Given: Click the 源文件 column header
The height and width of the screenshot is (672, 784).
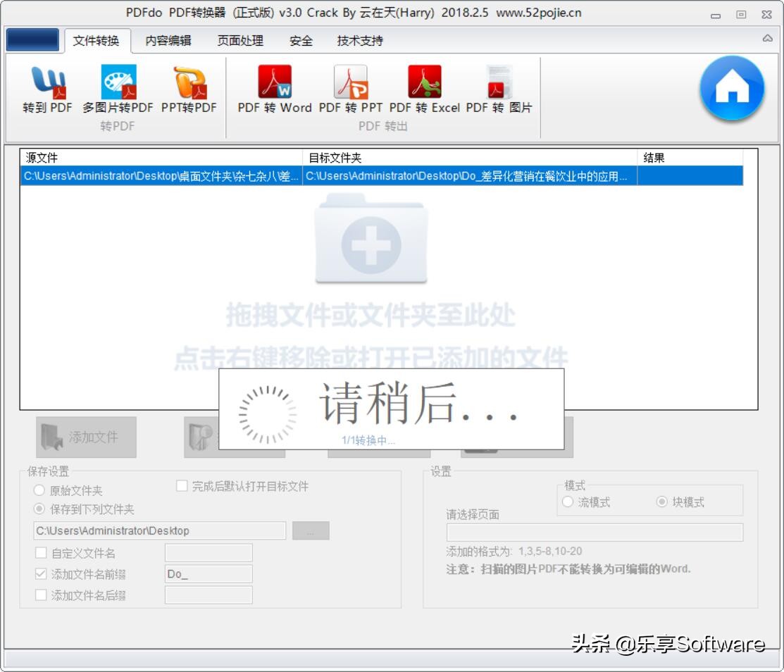Looking at the screenshot, I should click(161, 158).
